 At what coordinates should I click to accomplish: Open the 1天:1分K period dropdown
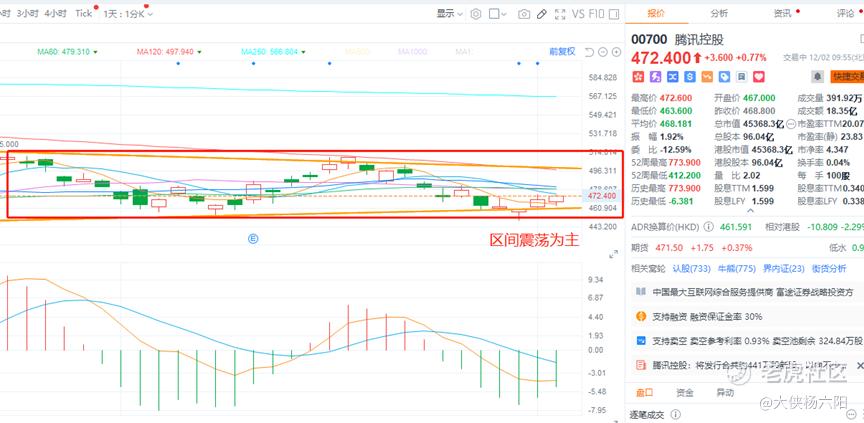point(128,14)
